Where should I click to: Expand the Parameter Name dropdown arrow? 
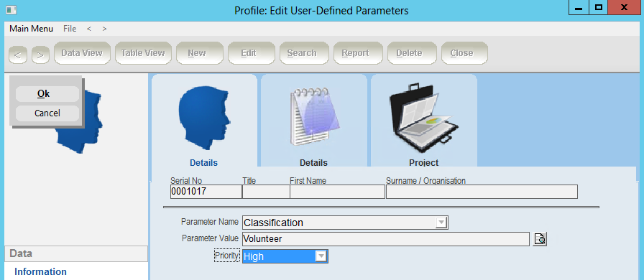(441, 223)
